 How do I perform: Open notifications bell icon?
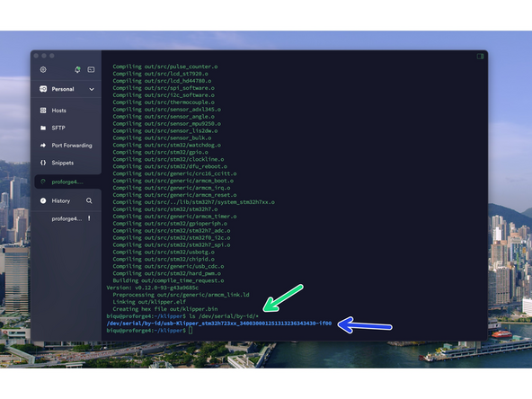(x=77, y=69)
